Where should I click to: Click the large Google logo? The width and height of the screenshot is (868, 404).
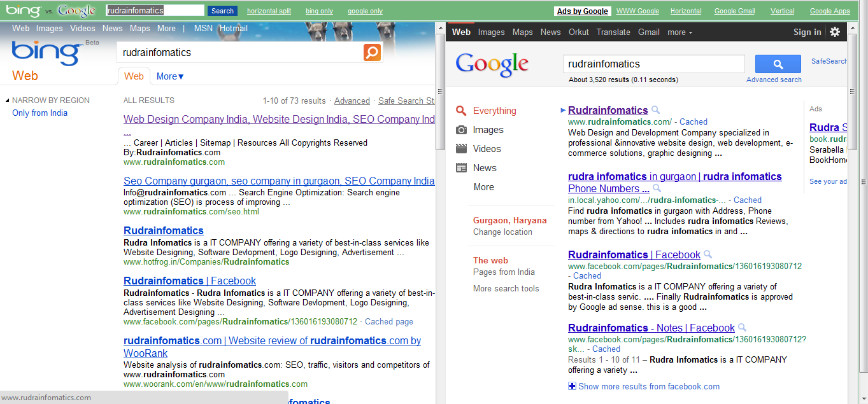click(x=492, y=64)
